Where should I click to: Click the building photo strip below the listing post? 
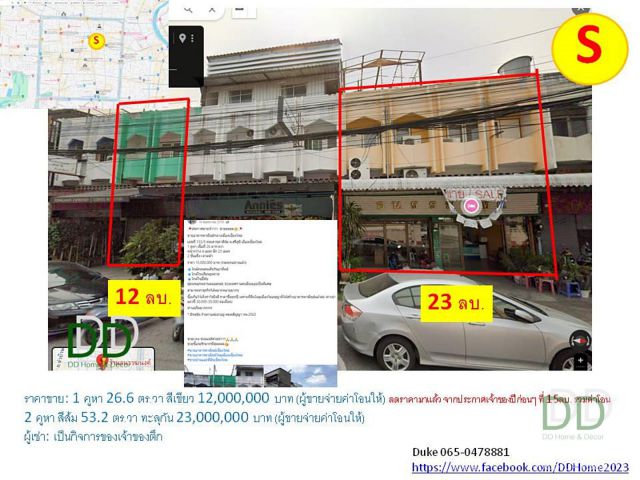(260, 376)
